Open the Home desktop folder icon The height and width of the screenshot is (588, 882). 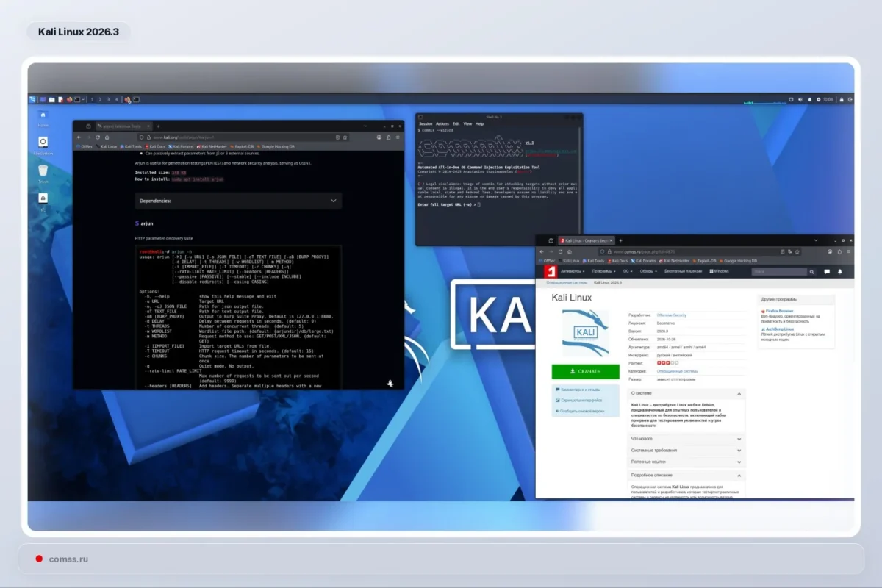point(43,115)
